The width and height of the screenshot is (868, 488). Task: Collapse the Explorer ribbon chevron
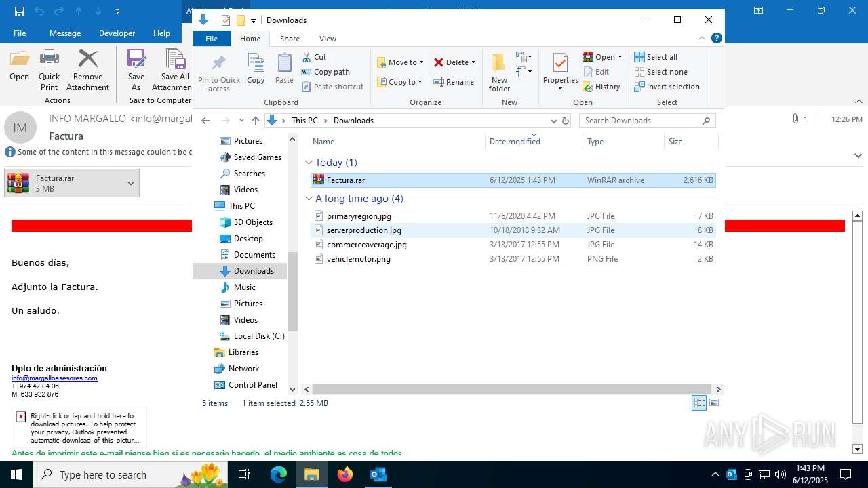click(703, 38)
